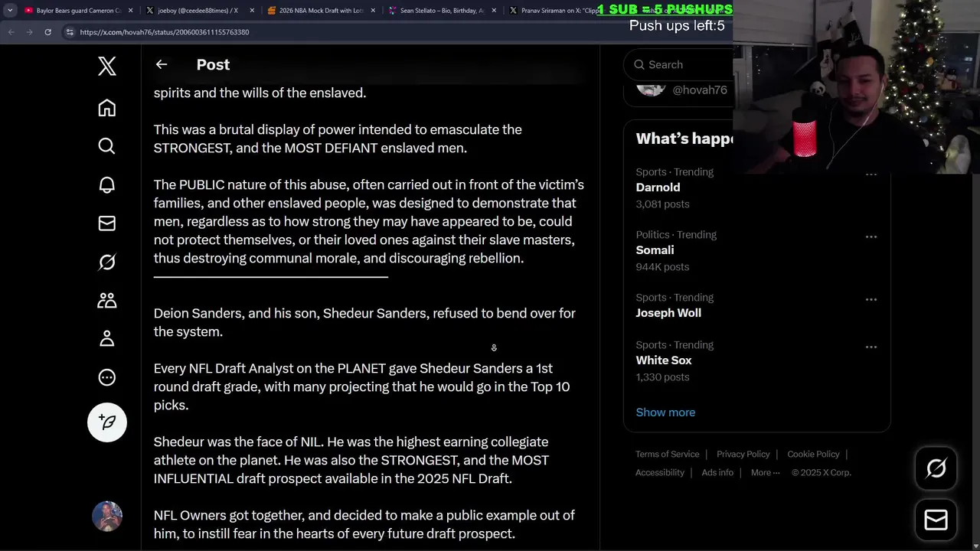The image size is (980, 551).
Task: Click the X logo in sidebar
Action: coord(107,66)
